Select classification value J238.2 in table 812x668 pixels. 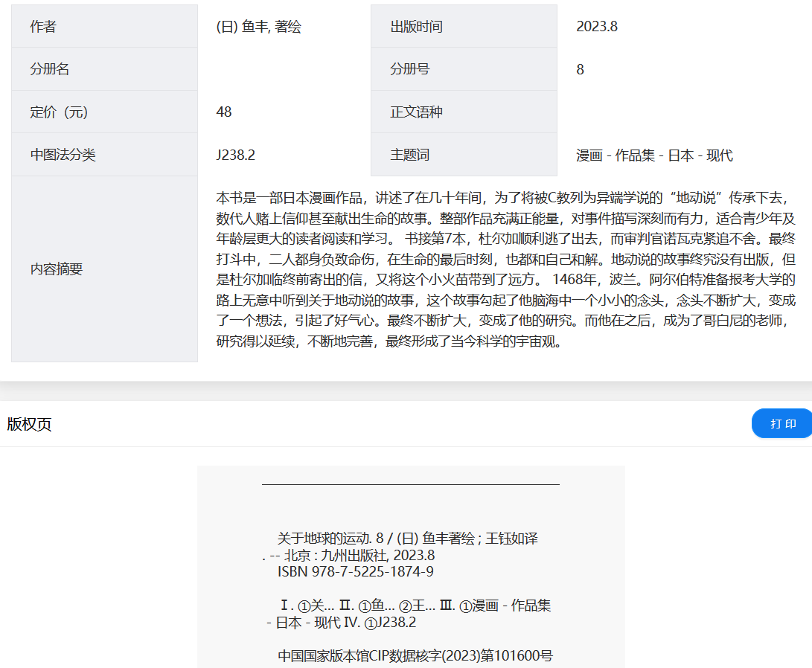[236, 155]
